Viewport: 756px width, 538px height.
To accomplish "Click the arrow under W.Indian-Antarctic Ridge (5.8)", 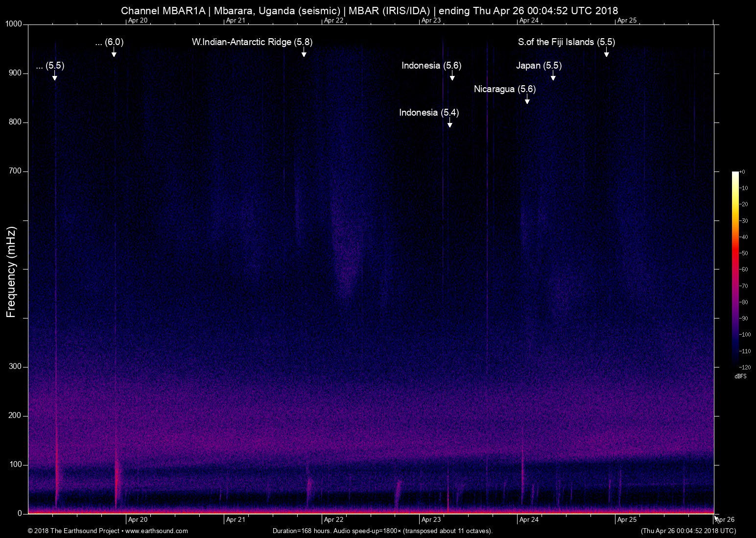I will coord(304,53).
